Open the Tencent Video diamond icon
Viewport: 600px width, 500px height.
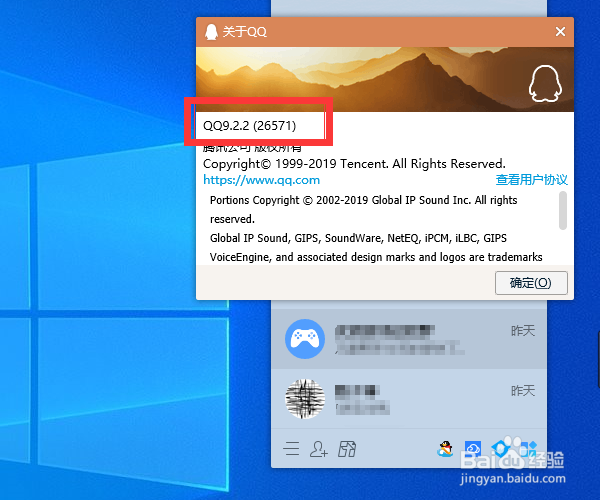tap(500, 448)
